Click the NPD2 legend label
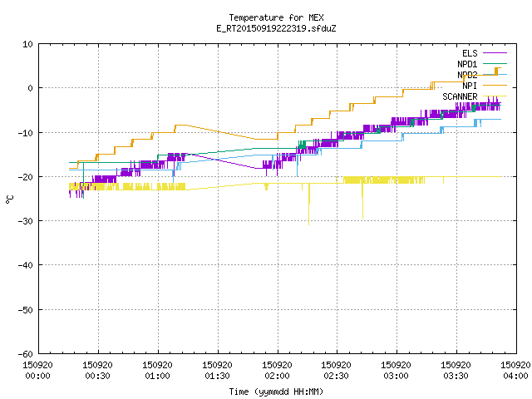The height and width of the screenshot is (399, 532). pyautogui.click(x=467, y=75)
